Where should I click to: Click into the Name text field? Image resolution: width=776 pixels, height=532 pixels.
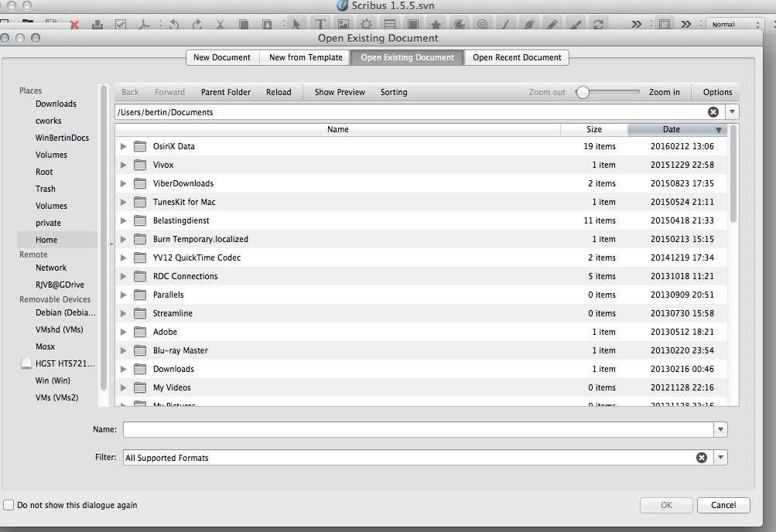pos(418,429)
